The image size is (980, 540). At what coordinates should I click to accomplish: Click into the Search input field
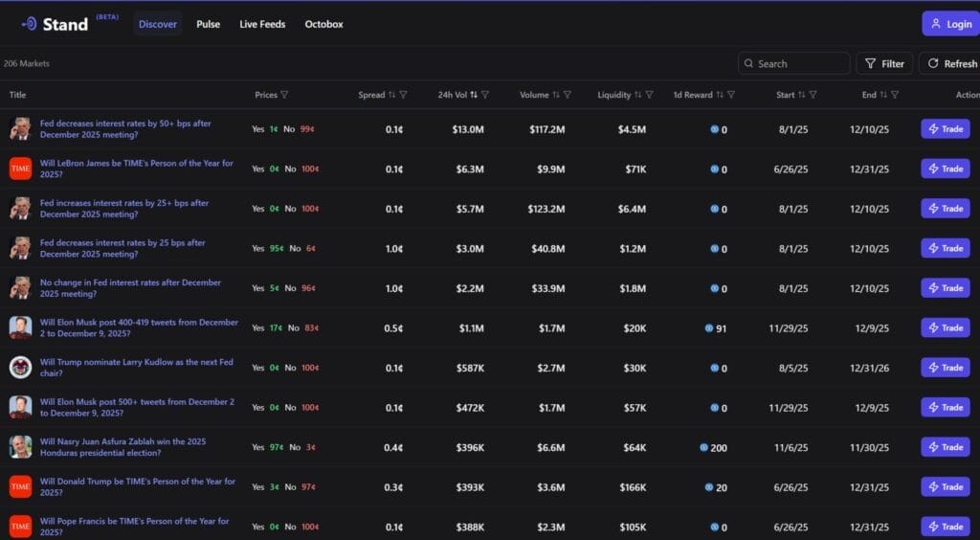800,64
